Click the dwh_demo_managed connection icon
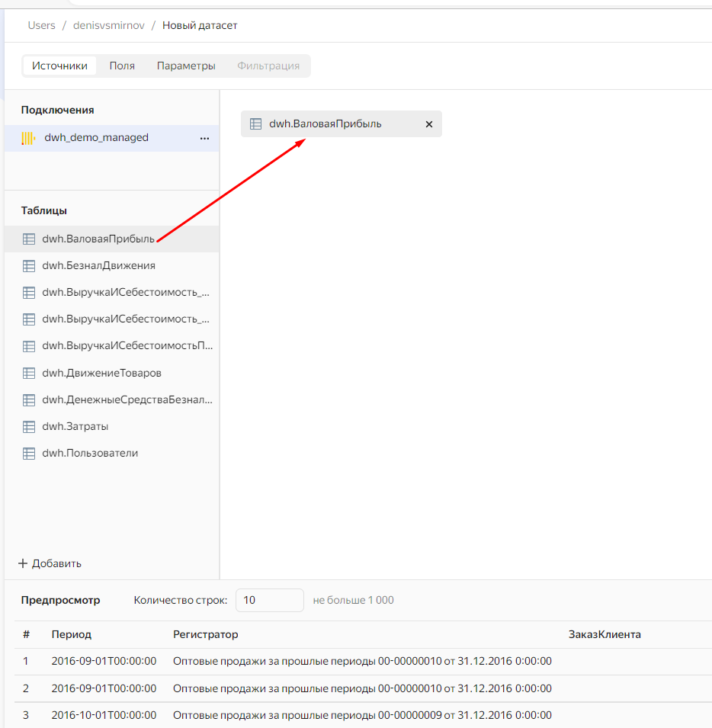Image resolution: width=712 pixels, height=728 pixels. coord(28,138)
